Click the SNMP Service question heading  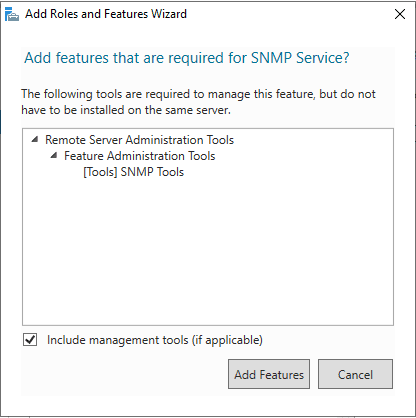(x=187, y=58)
